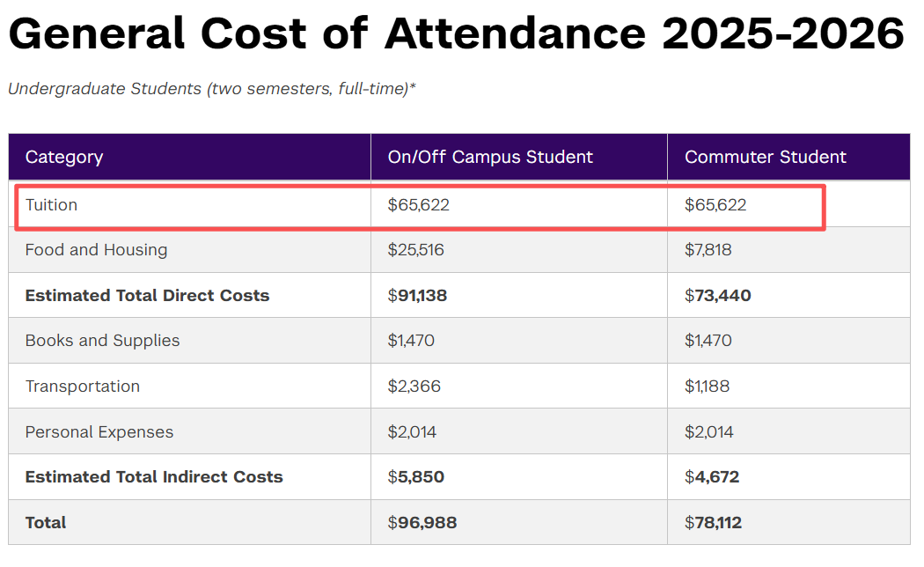Click the "General Cost of Attendance 2025-2026" heading

[x=456, y=34]
